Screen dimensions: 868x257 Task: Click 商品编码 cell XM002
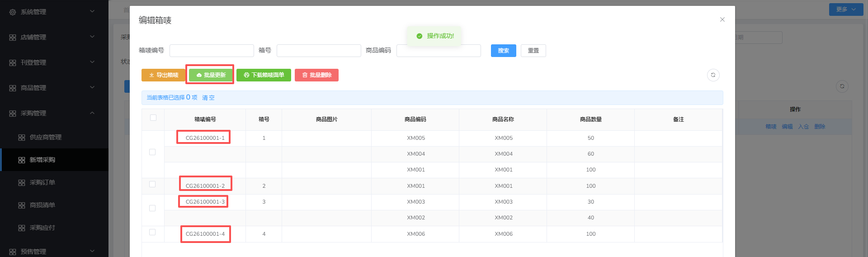(x=415, y=218)
